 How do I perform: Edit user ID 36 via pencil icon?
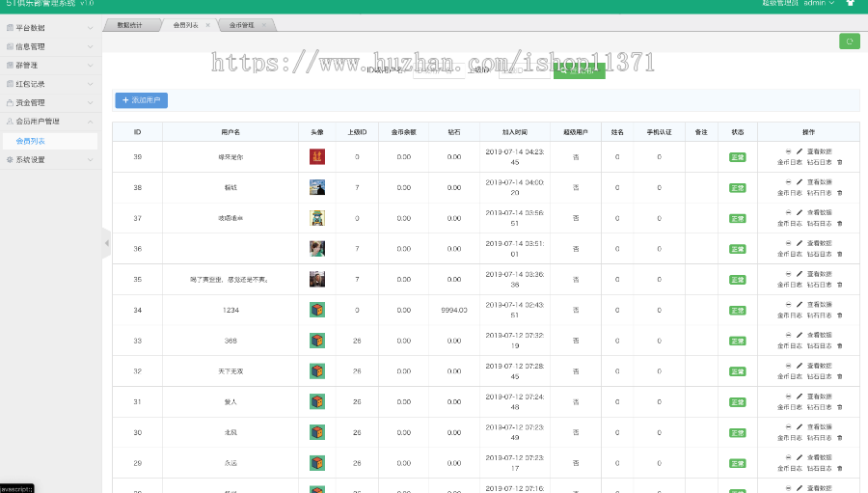pyautogui.click(x=800, y=243)
